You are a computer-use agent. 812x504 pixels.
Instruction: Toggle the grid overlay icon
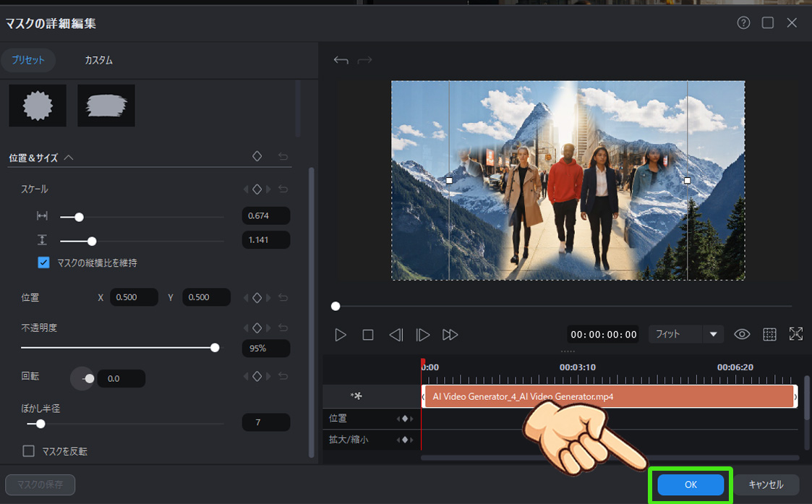click(x=769, y=334)
